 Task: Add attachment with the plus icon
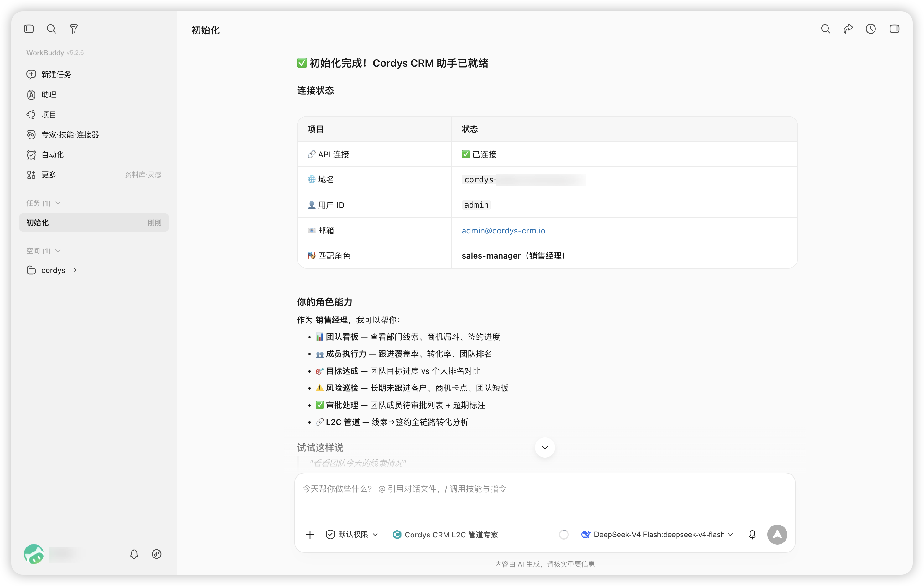point(310,535)
